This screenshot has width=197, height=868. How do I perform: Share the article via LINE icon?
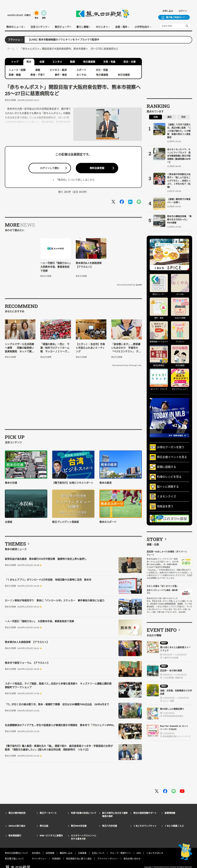(x=139, y=202)
